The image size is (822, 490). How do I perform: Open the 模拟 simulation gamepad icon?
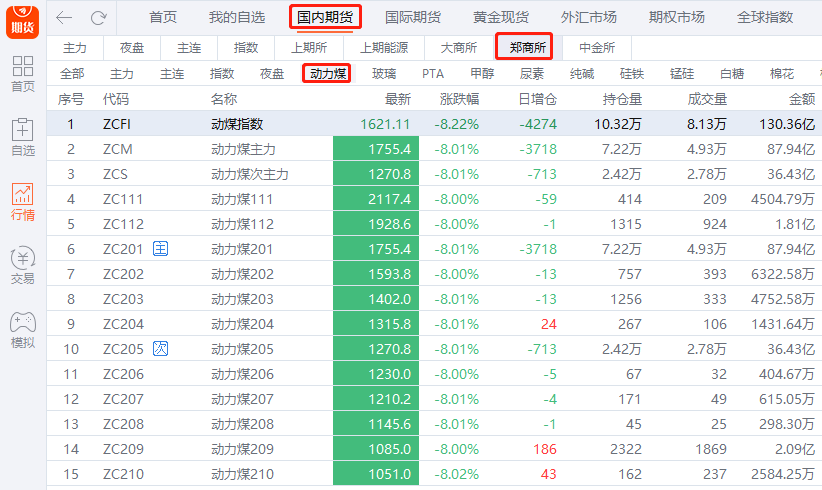pyautogui.click(x=22, y=329)
